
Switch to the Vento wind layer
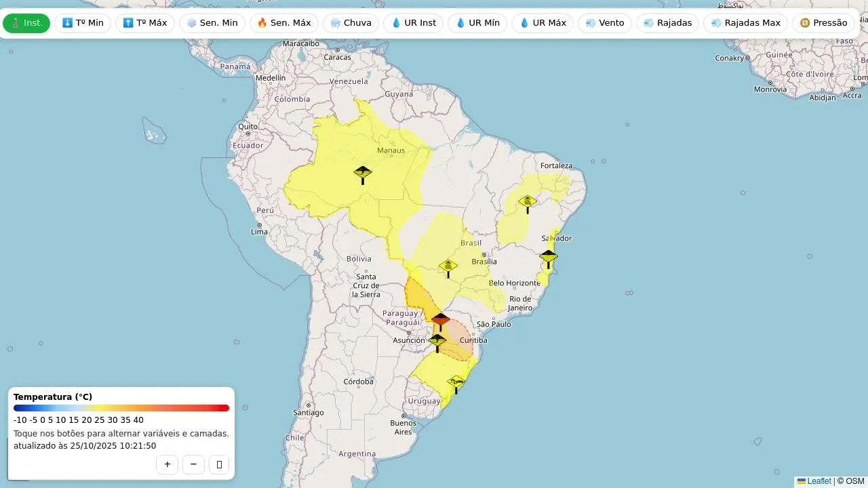click(x=604, y=23)
